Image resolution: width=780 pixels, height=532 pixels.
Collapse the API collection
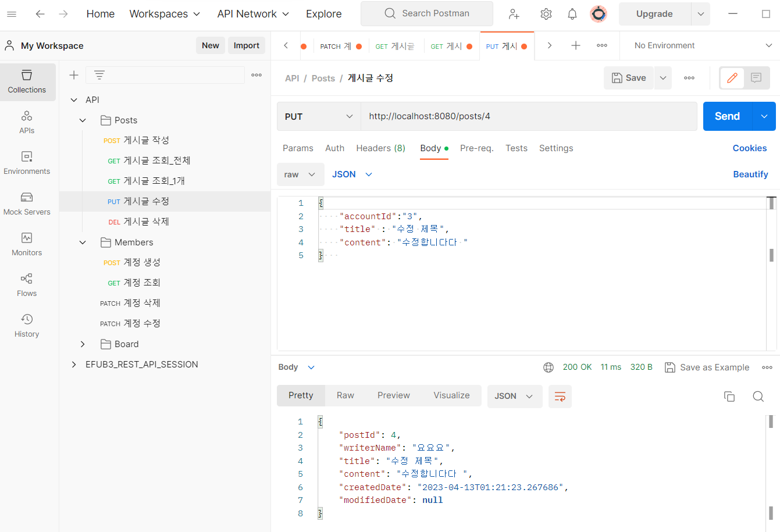click(x=74, y=100)
